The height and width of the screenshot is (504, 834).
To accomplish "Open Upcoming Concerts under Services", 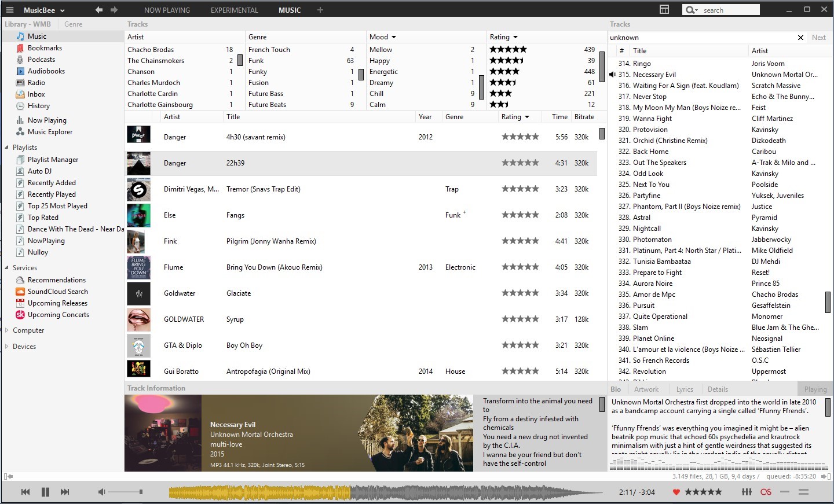I will [x=58, y=314].
